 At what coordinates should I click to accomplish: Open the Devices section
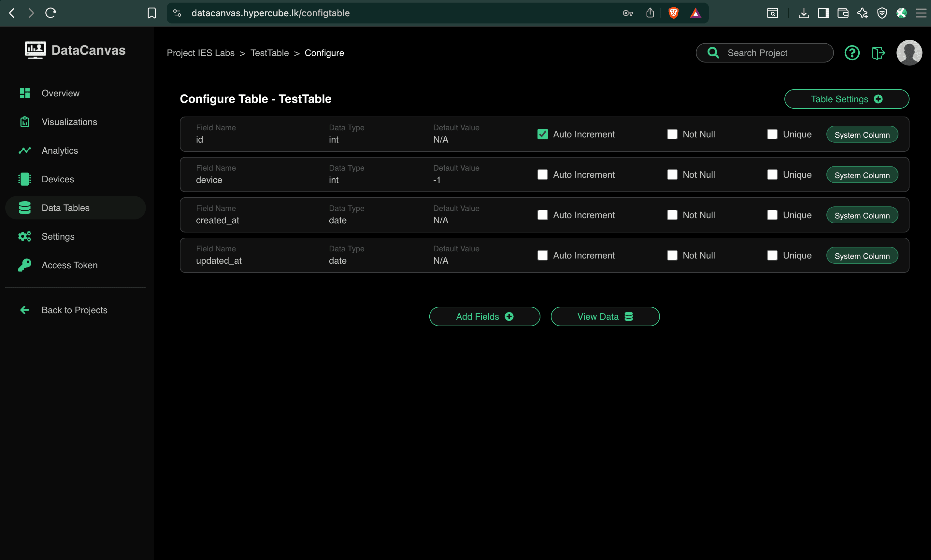pos(57,179)
